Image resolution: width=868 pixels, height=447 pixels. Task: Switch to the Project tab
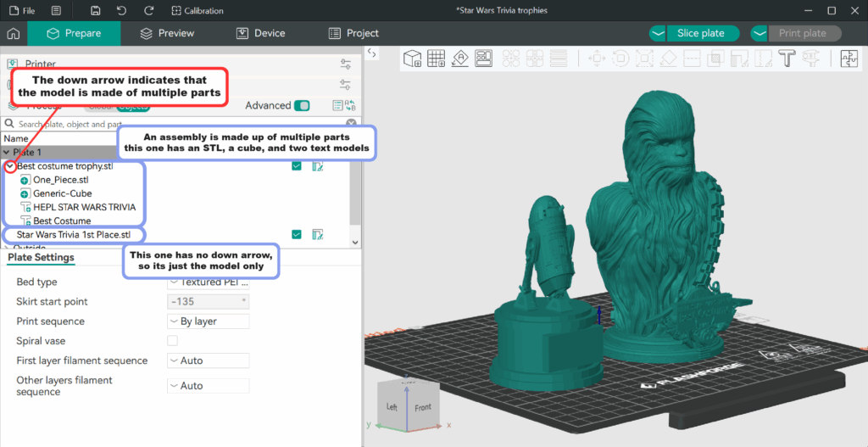tap(353, 33)
